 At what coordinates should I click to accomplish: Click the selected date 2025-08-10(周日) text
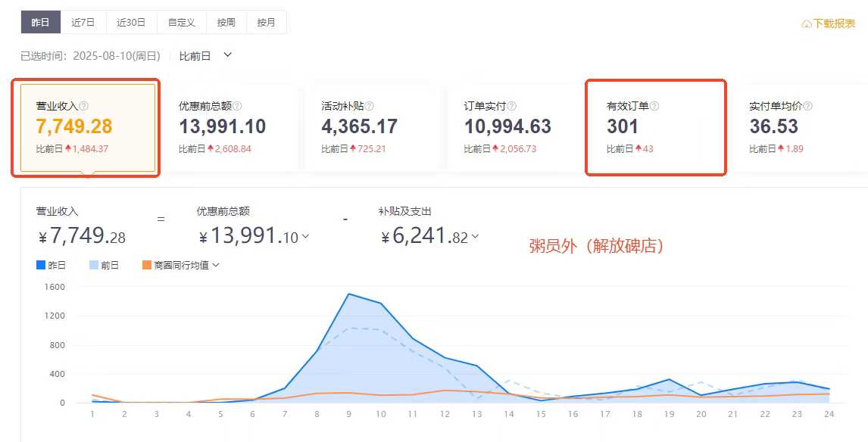(x=116, y=56)
